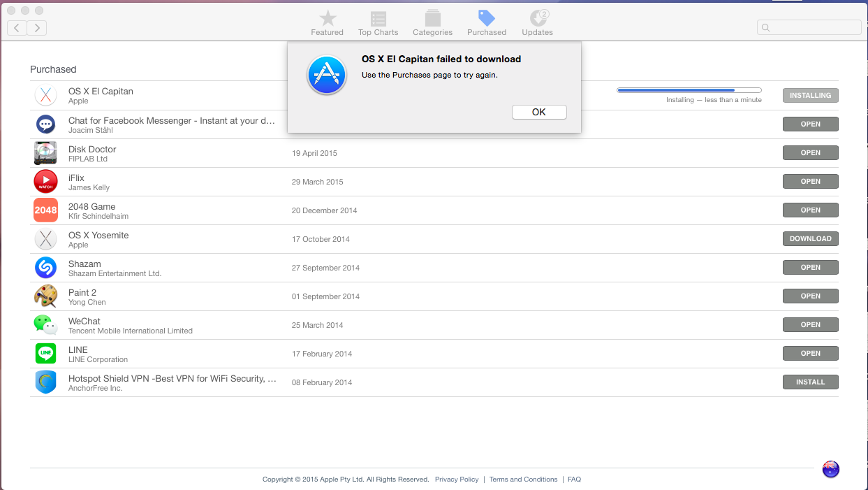Image resolution: width=868 pixels, height=490 pixels.
Task: Open the Shazam app icon
Action: 45,267
